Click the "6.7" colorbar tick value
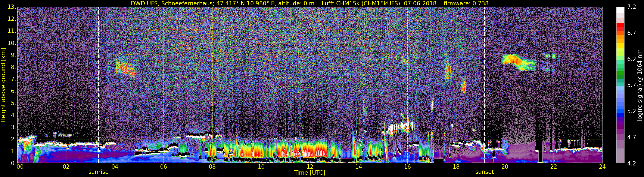 (x=632, y=33)
